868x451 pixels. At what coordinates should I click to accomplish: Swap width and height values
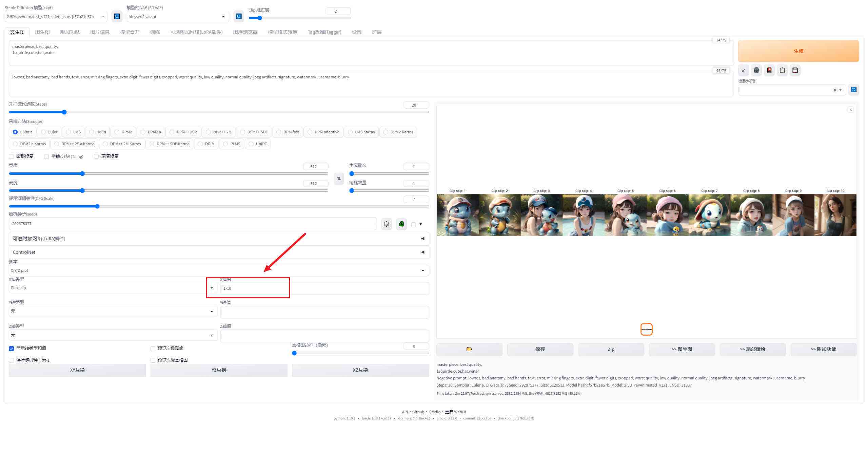coord(339,178)
